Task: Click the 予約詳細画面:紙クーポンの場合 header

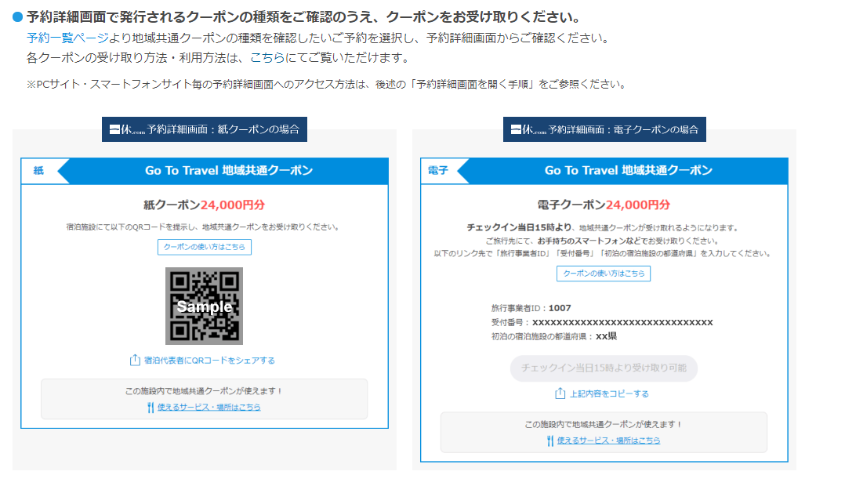Action: tap(205, 129)
